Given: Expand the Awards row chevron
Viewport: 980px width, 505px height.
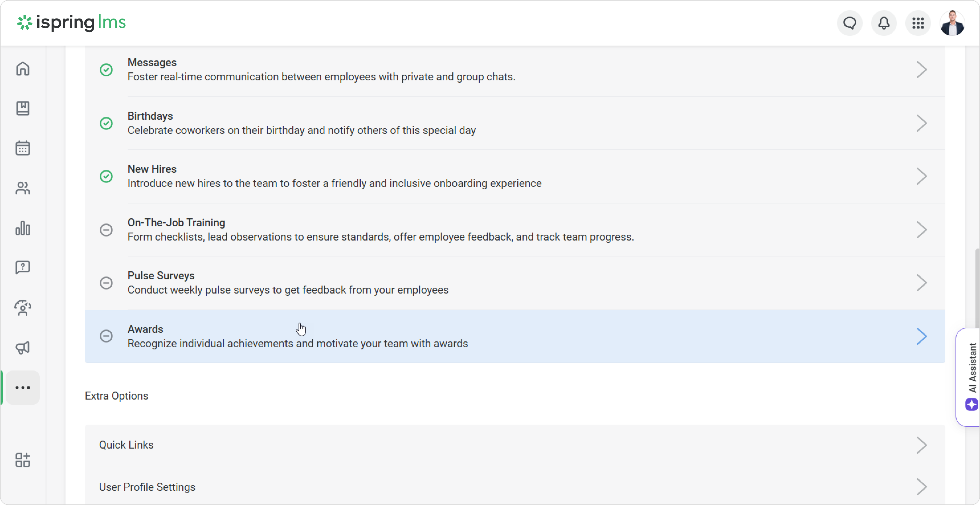Looking at the screenshot, I should [x=921, y=336].
